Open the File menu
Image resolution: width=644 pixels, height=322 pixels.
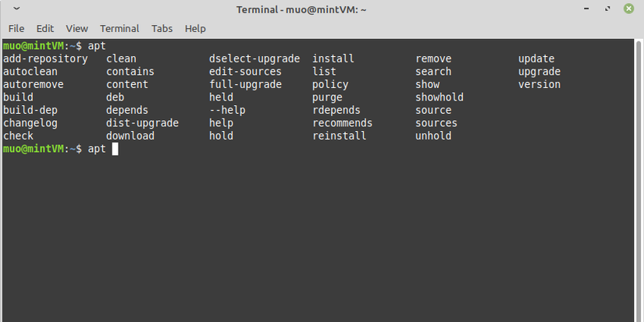(x=16, y=28)
